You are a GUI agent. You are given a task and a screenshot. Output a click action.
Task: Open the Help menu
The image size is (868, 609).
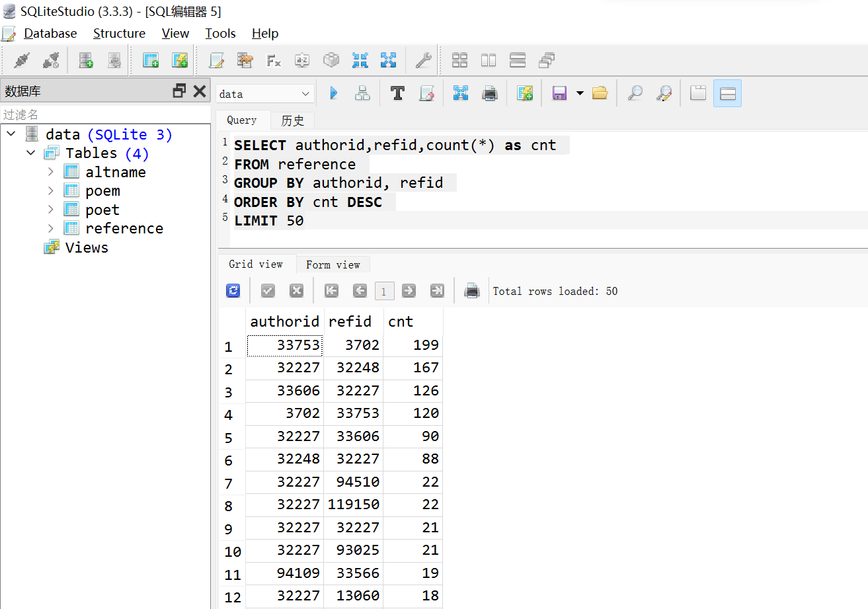(265, 33)
